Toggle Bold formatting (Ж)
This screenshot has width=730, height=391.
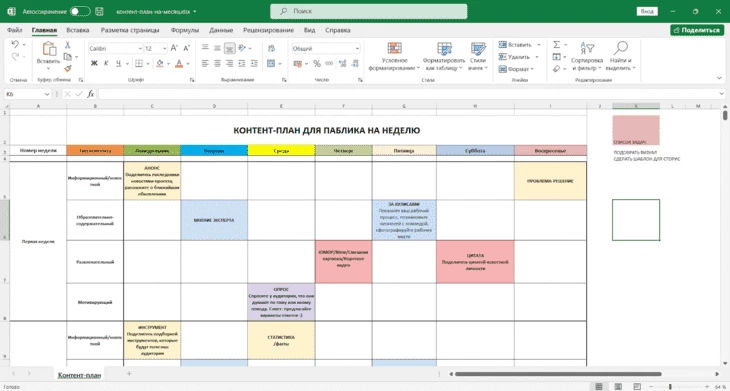point(94,63)
